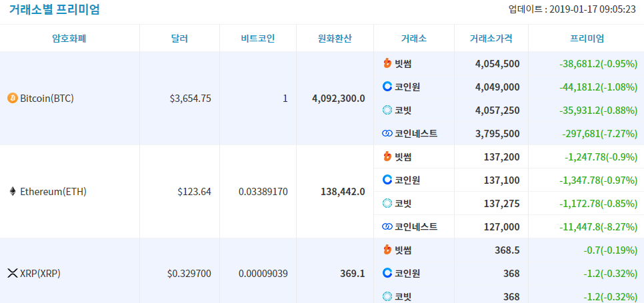Click the 코인네스트 icon in the Bitcoin group
The image size is (644, 303).
point(387,134)
